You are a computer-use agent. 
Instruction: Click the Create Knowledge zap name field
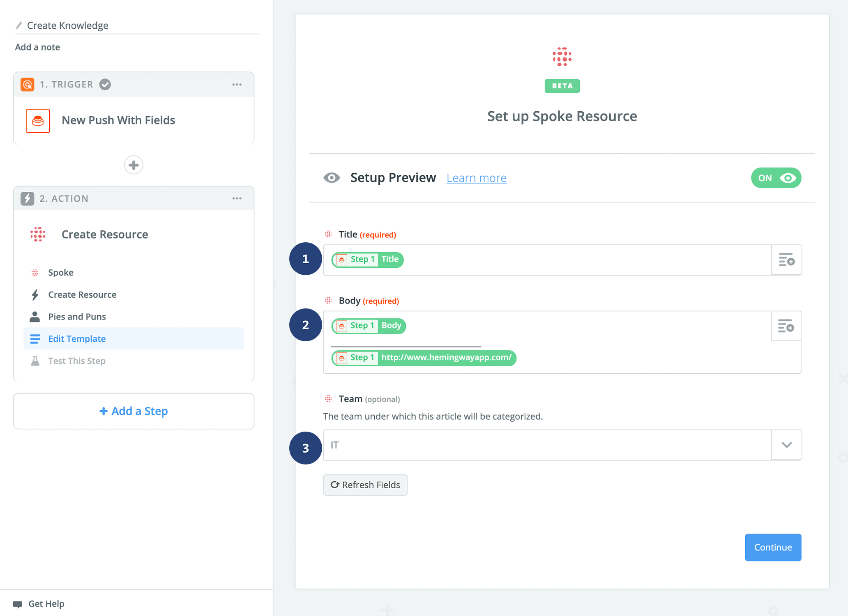coord(137,25)
